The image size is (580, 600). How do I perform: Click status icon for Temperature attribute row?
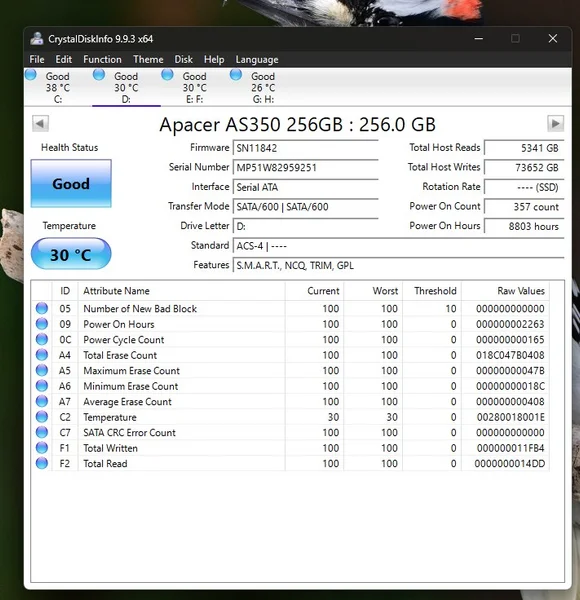tap(42, 417)
